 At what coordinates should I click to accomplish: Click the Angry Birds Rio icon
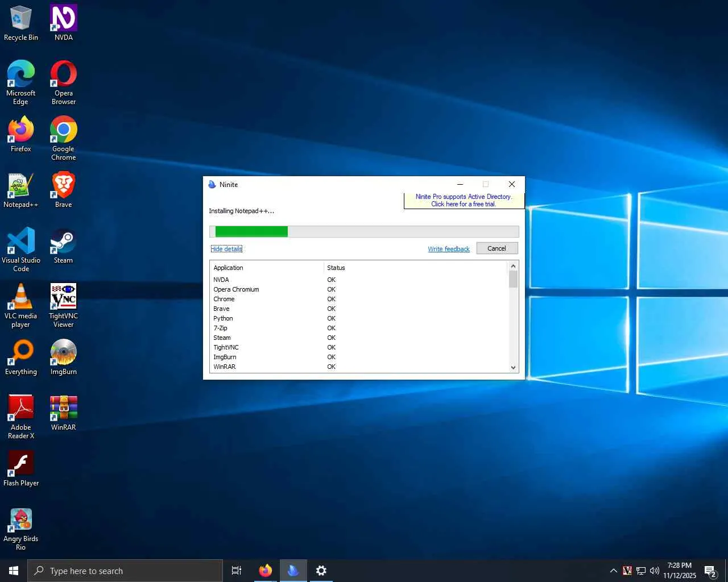pyautogui.click(x=21, y=529)
